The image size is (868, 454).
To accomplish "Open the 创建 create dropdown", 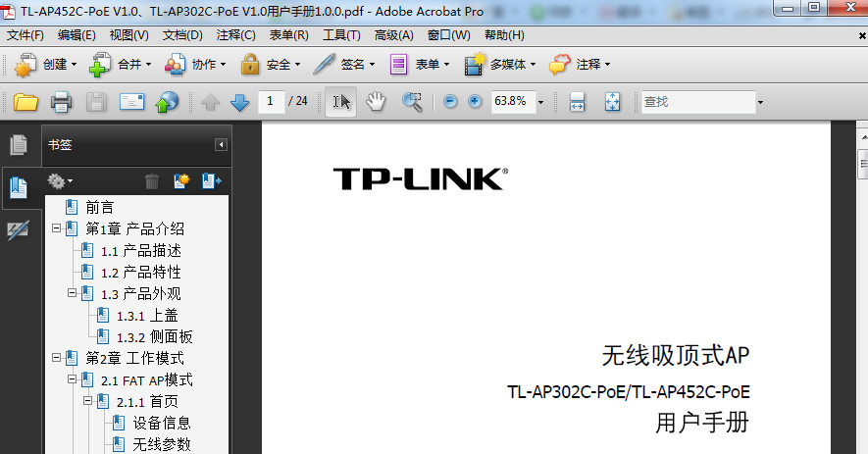I will 45,65.
